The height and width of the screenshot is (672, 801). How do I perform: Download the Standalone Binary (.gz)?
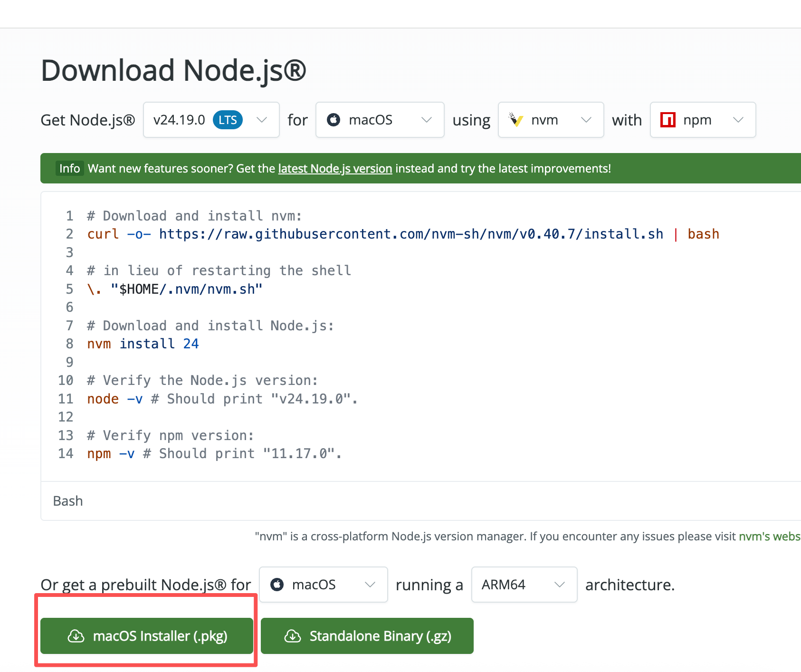tap(367, 636)
